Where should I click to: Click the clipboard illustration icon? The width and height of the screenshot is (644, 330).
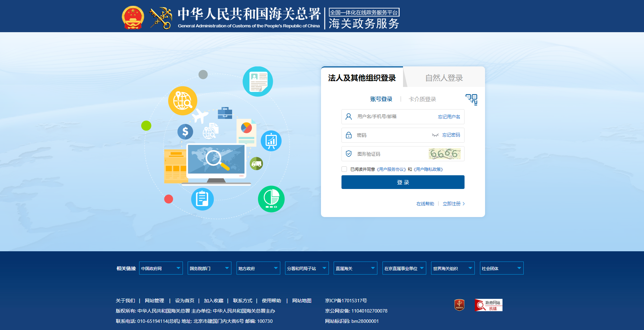(202, 199)
